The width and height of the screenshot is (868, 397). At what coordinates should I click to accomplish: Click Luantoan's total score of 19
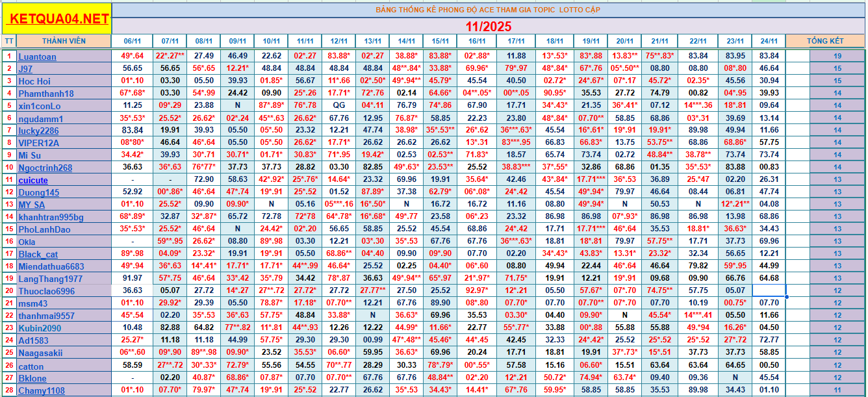click(837, 57)
